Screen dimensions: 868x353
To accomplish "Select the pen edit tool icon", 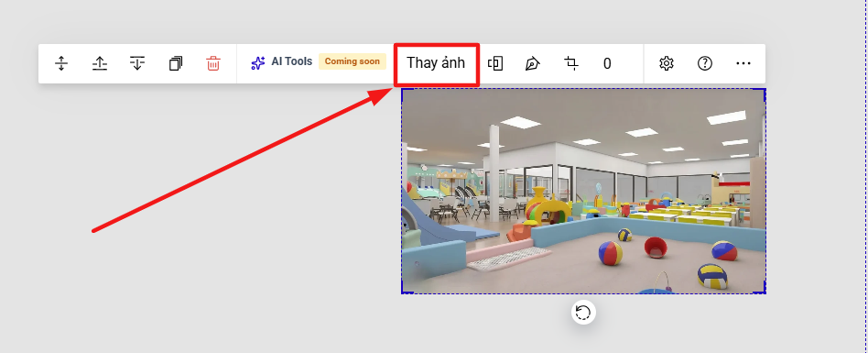I will 533,64.
